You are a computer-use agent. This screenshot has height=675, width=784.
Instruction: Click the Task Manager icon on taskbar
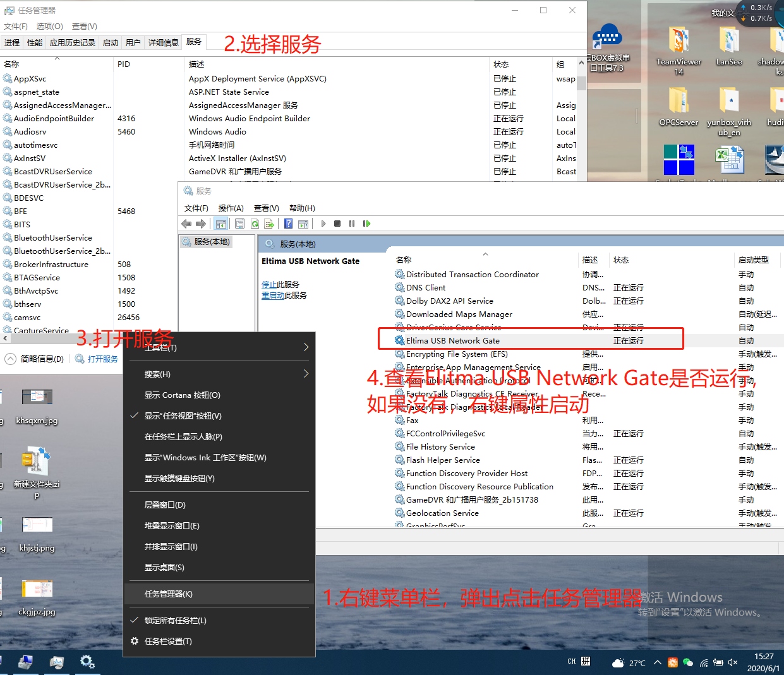56,662
